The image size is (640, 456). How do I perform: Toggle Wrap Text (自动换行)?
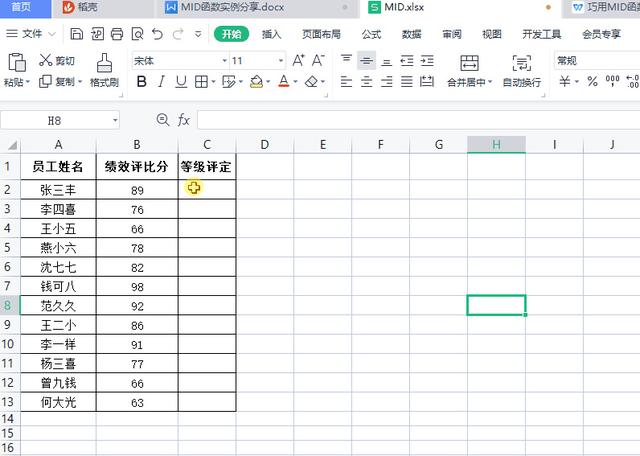click(522, 71)
